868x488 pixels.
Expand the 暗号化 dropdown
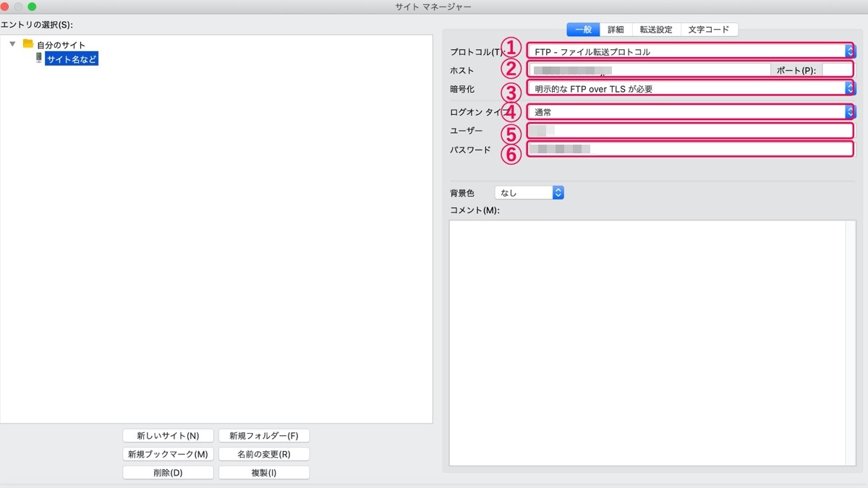tap(691, 88)
